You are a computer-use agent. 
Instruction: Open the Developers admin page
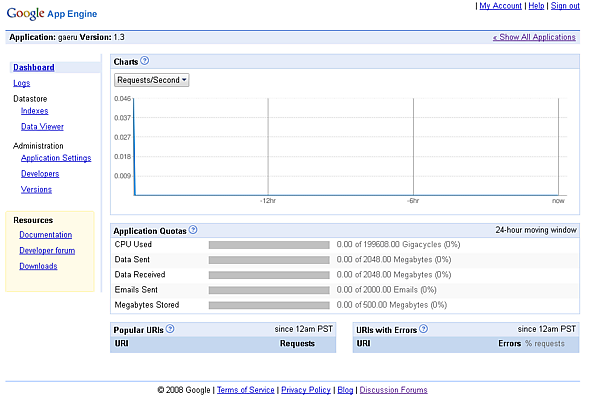(x=40, y=174)
